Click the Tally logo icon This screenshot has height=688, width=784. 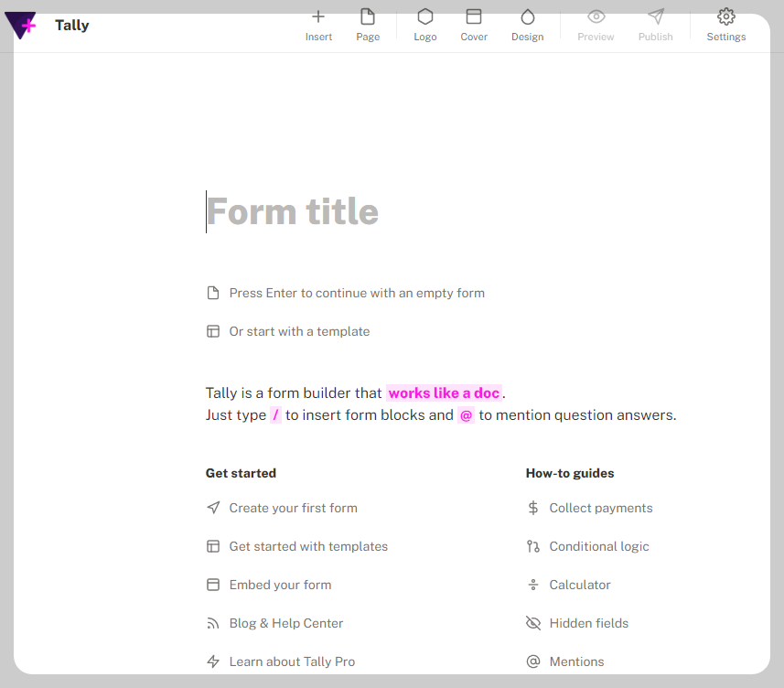pyautogui.click(x=20, y=25)
